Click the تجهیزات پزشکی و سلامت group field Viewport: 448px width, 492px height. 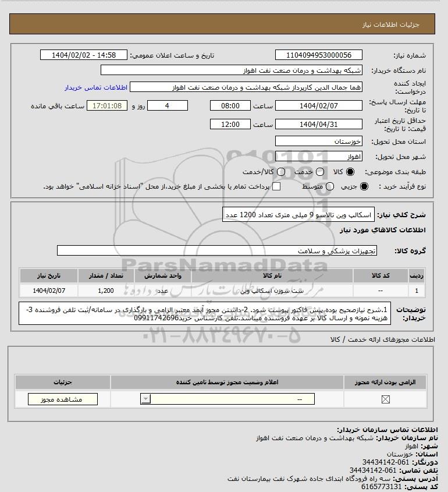coord(217,251)
